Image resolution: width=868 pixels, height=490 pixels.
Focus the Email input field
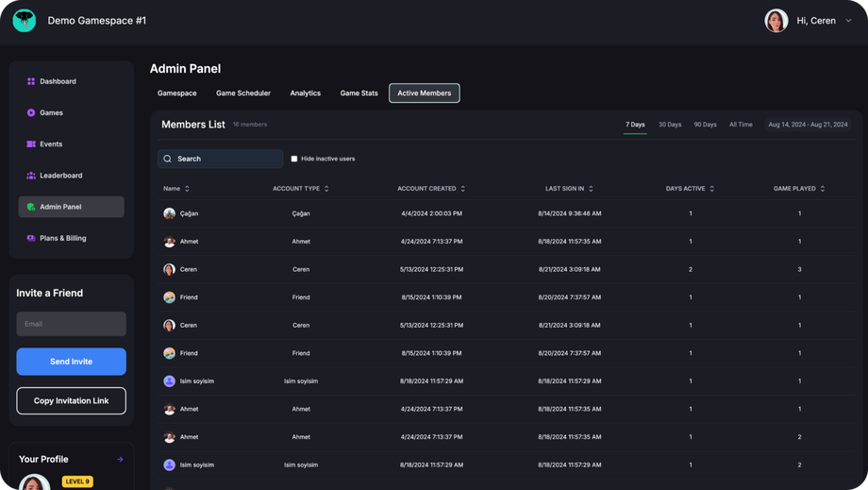pyautogui.click(x=71, y=324)
